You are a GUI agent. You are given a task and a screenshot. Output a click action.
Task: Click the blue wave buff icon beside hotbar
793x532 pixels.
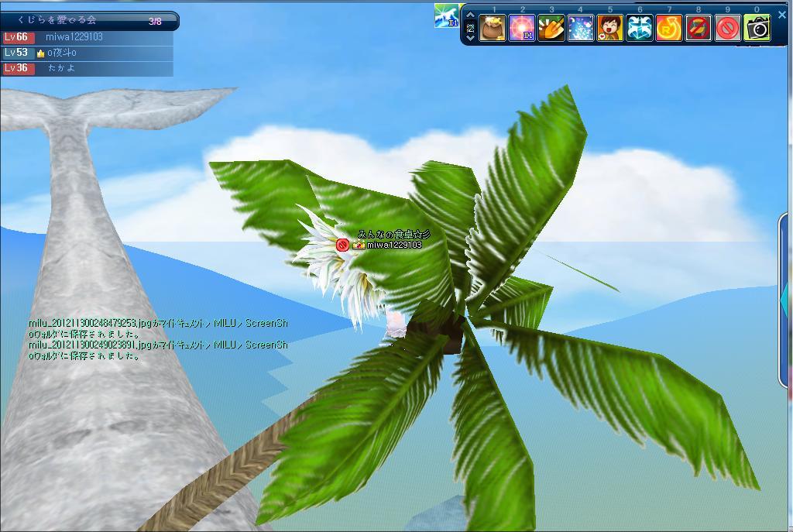[447, 16]
